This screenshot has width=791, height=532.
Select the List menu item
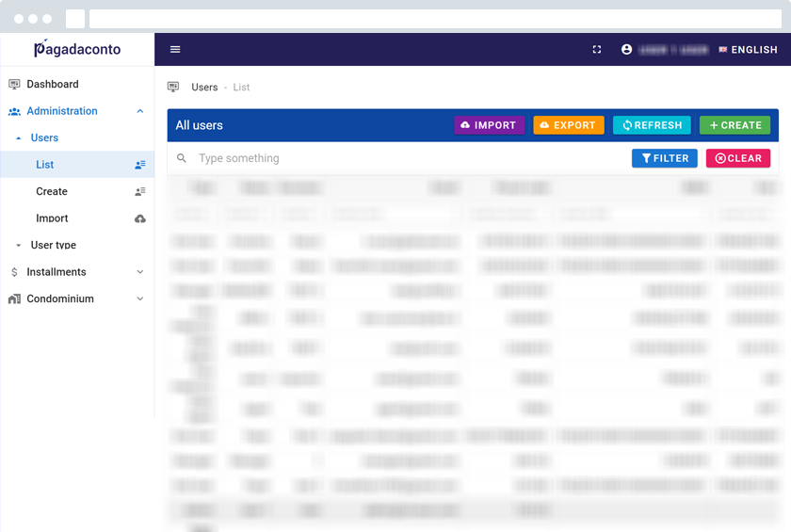tap(45, 165)
